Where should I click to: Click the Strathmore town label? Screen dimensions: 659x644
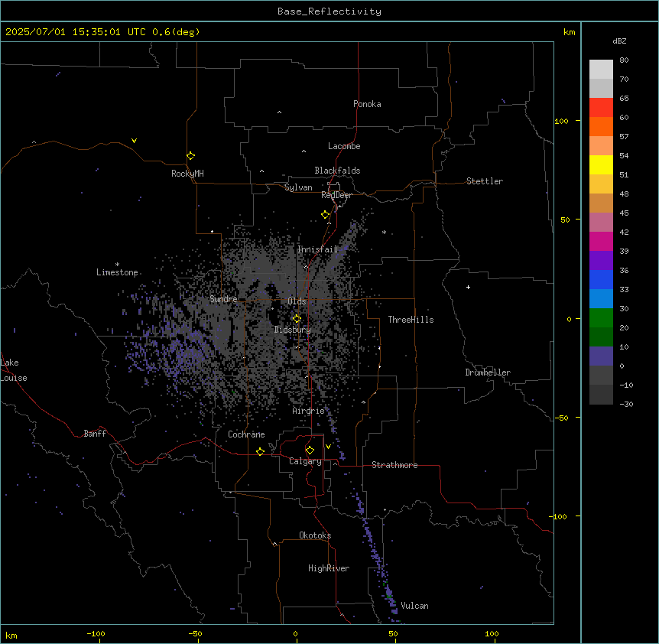[394, 465]
